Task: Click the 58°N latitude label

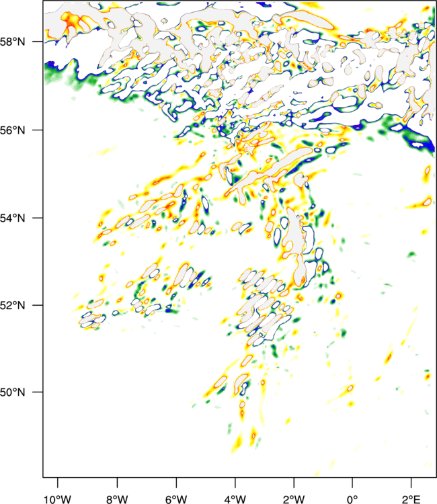Action: 12,42
